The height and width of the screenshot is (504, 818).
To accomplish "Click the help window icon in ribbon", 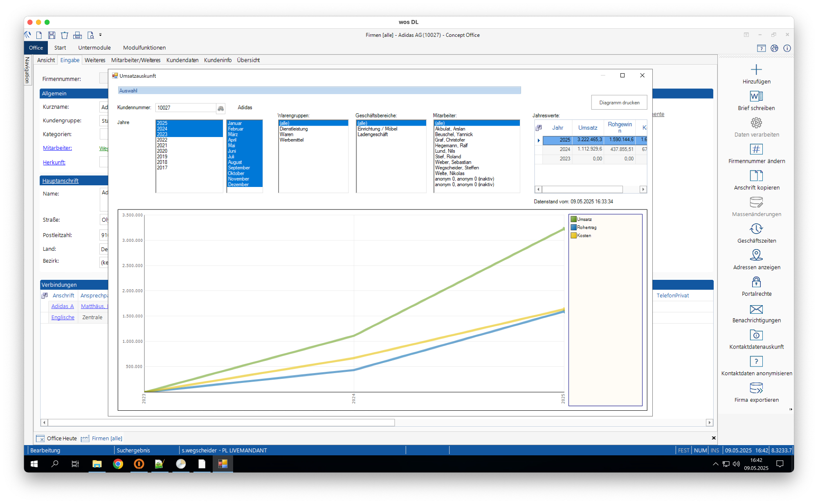I will (x=761, y=48).
